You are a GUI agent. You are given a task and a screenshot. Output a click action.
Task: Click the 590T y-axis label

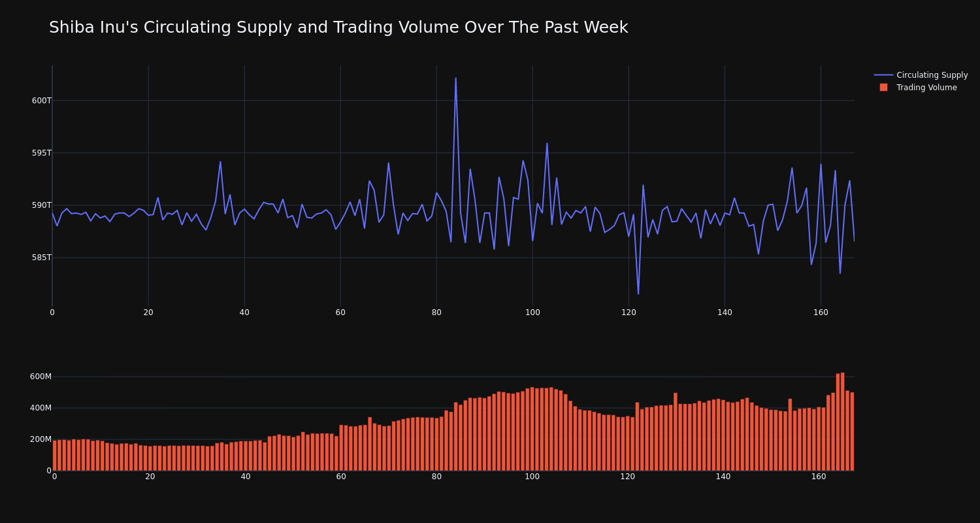point(41,205)
